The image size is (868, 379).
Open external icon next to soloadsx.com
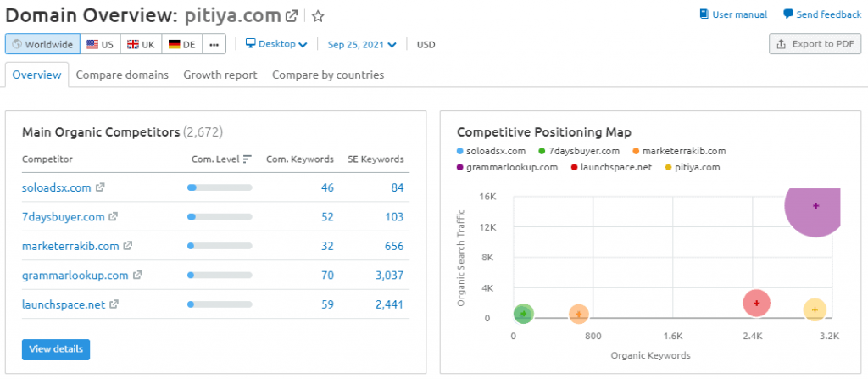[100, 187]
